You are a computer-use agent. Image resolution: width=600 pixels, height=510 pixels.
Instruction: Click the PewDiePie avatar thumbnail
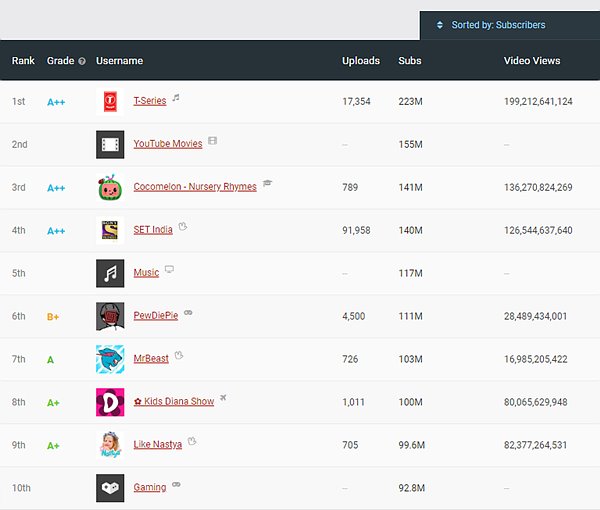[110, 316]
